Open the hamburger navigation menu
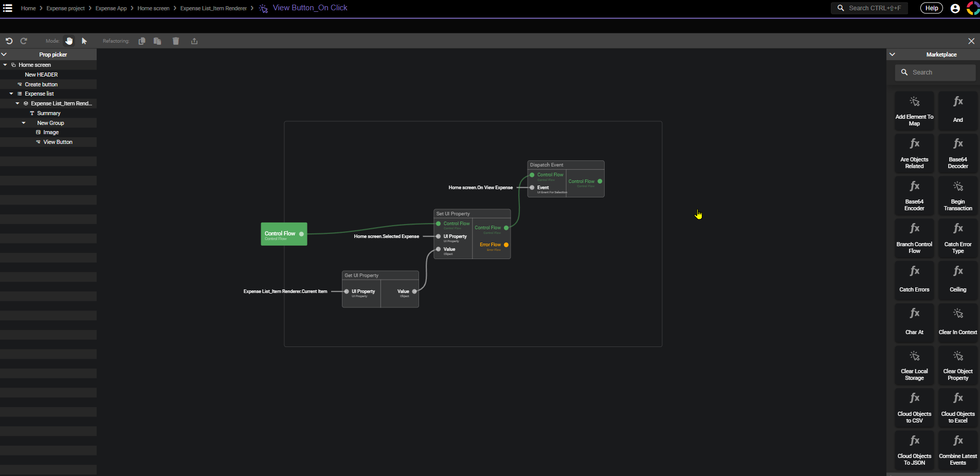 point(7,8)
